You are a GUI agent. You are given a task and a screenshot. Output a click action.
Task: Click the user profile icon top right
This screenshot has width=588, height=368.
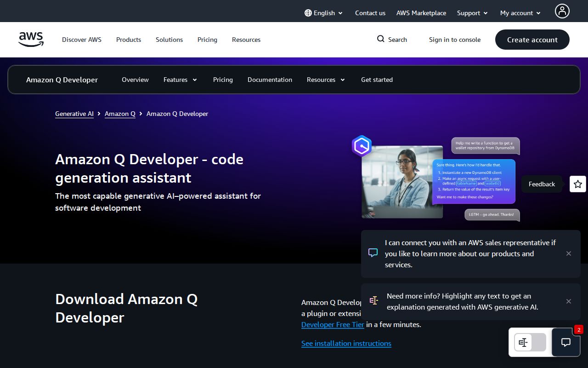562,11
